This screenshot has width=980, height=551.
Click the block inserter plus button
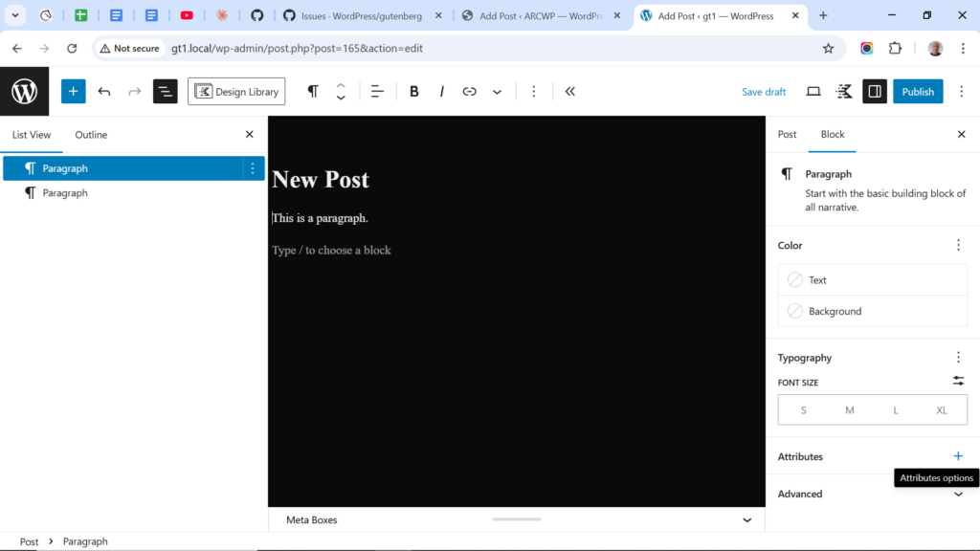(74, 92)
